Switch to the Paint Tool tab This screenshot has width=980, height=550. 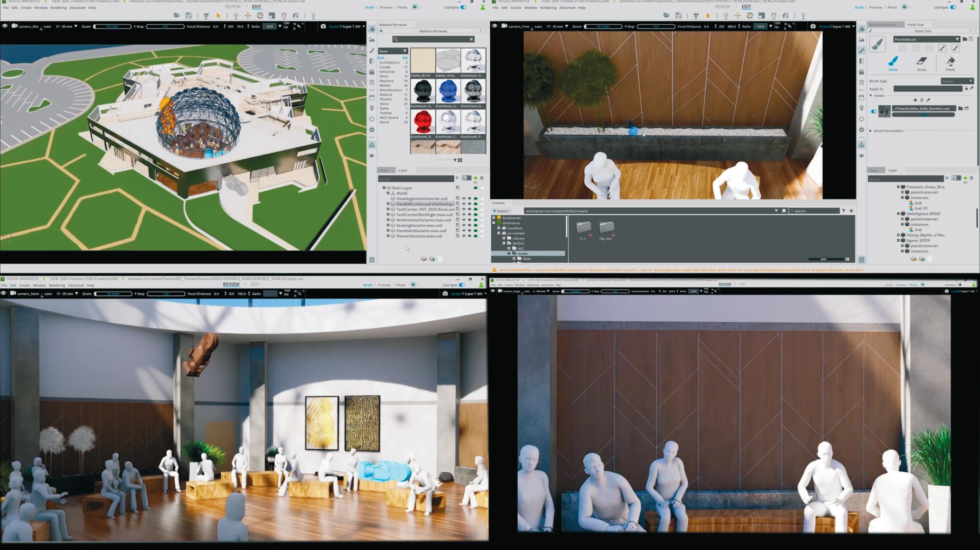coord(915,25)
